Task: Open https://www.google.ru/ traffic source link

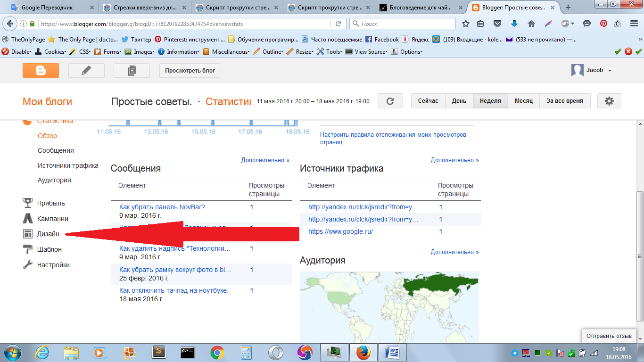Action: 340,231
